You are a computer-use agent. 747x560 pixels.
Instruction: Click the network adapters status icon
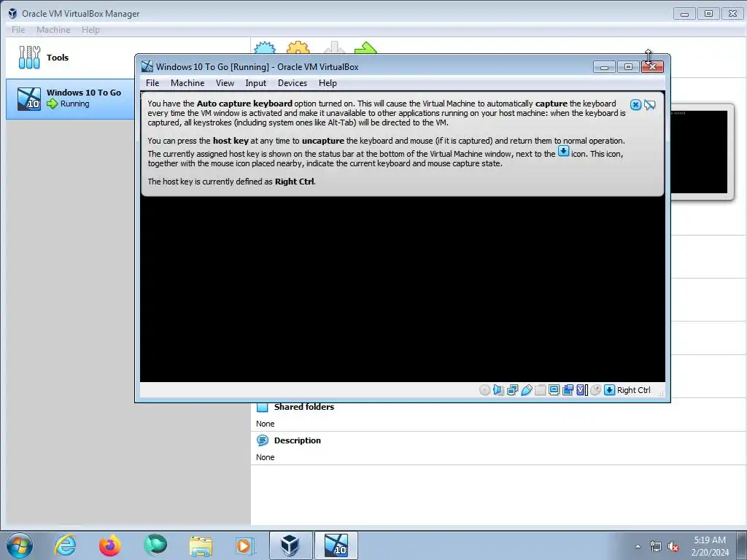point(512,390)
